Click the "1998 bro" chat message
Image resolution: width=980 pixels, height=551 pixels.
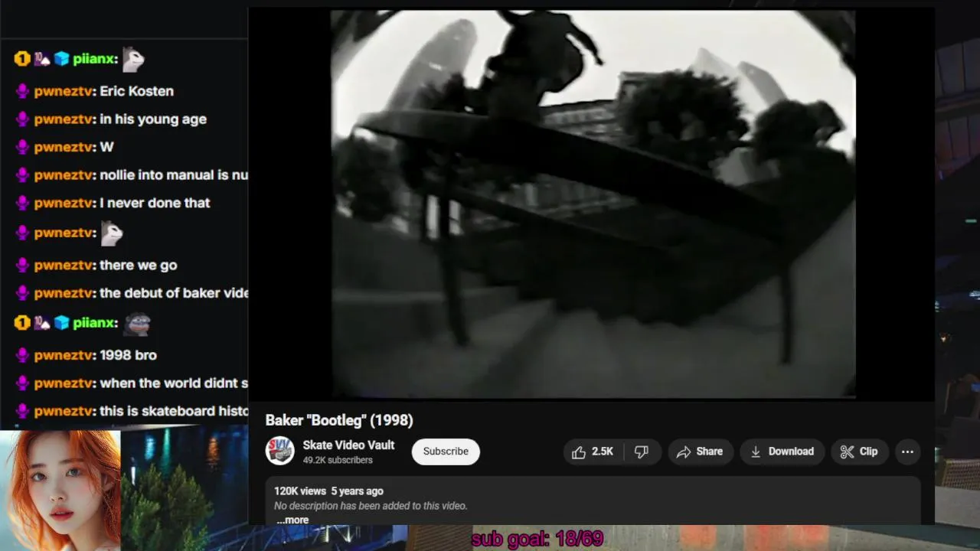coord(128,355)
